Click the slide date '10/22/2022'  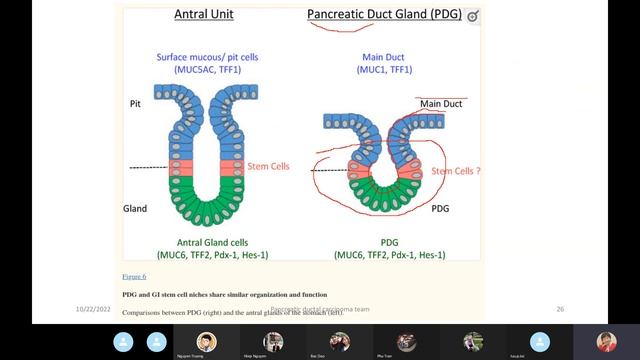pyautogui.click(x=93, y=309)
